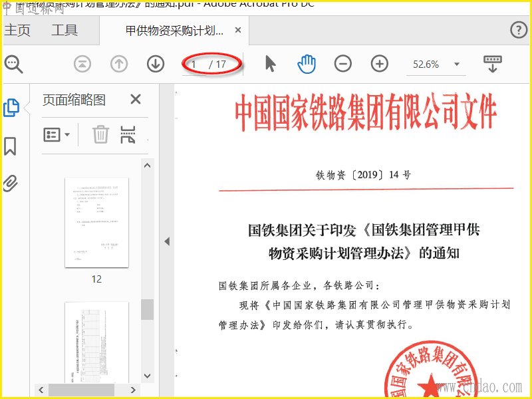Click salutation 国铁集团所属各企业，各铁路公司：
The image size is (532, 399).
coord(299,285)
